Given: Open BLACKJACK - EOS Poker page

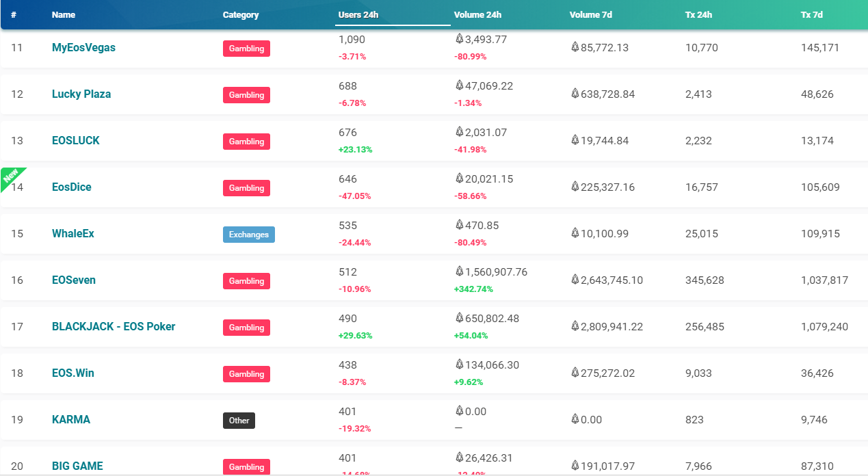Looking at the screenshot, I should (x=114, y=327).
